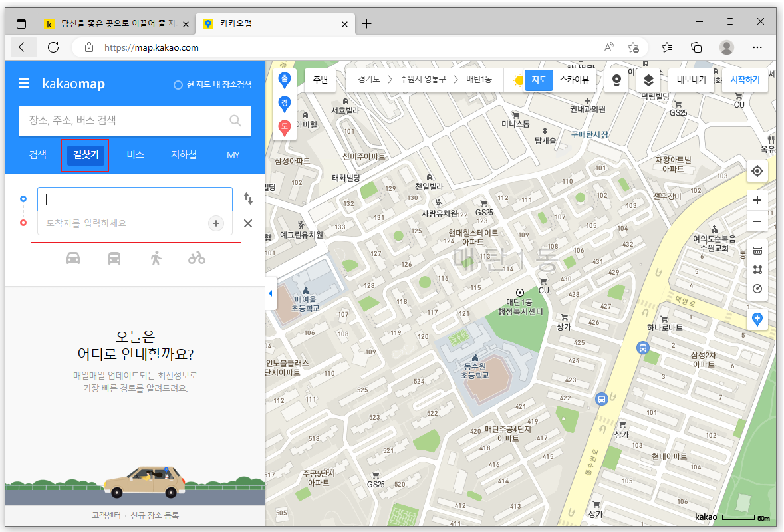Select walking route mode icon

156,258
